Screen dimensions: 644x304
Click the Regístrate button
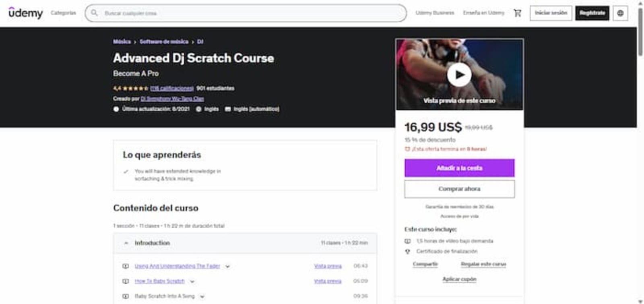[x=592, y=13]
